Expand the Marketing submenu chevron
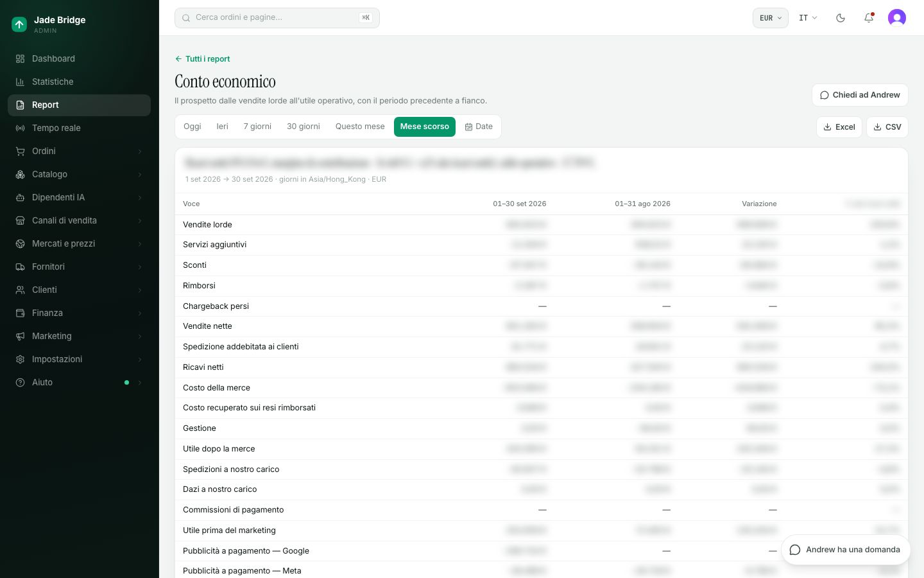Image resolution: width=924 pixels, height=578 pixels. [140, 337]
